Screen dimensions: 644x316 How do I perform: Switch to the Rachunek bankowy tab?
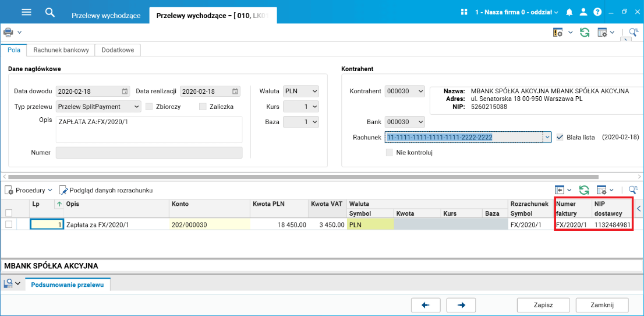61,50
